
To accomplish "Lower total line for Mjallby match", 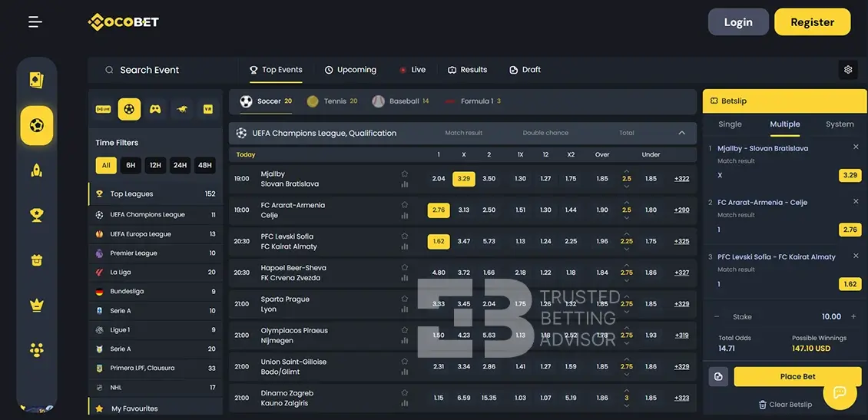I will [627, 187].
